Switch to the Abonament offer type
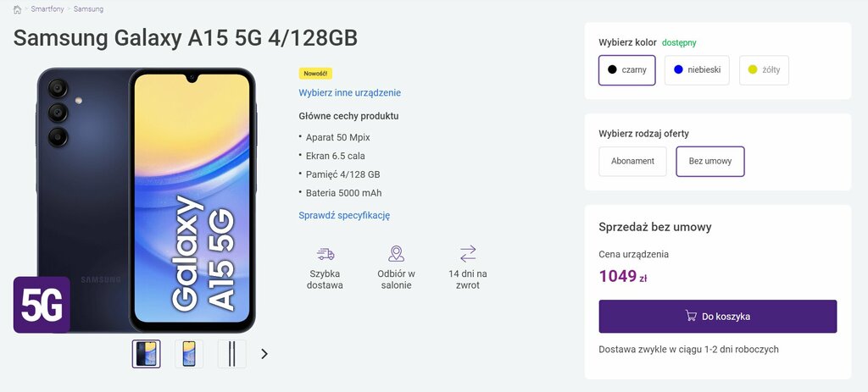 pyautogui.click(x=632, y=162)
